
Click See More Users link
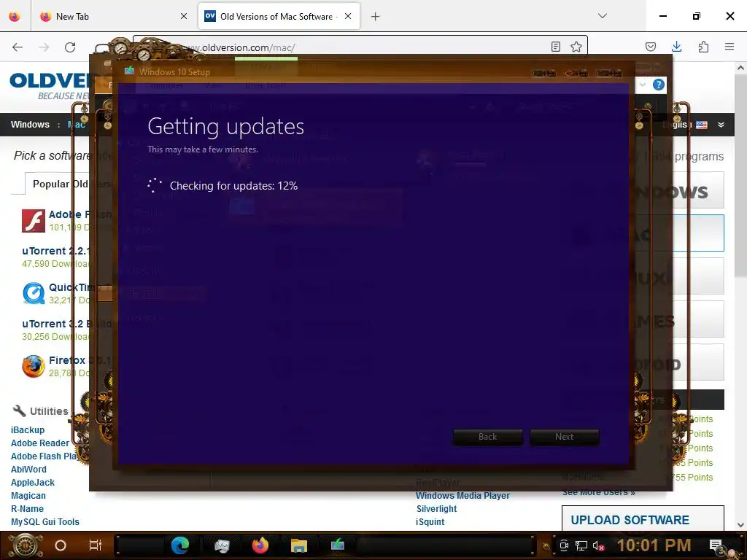point(598,492)
